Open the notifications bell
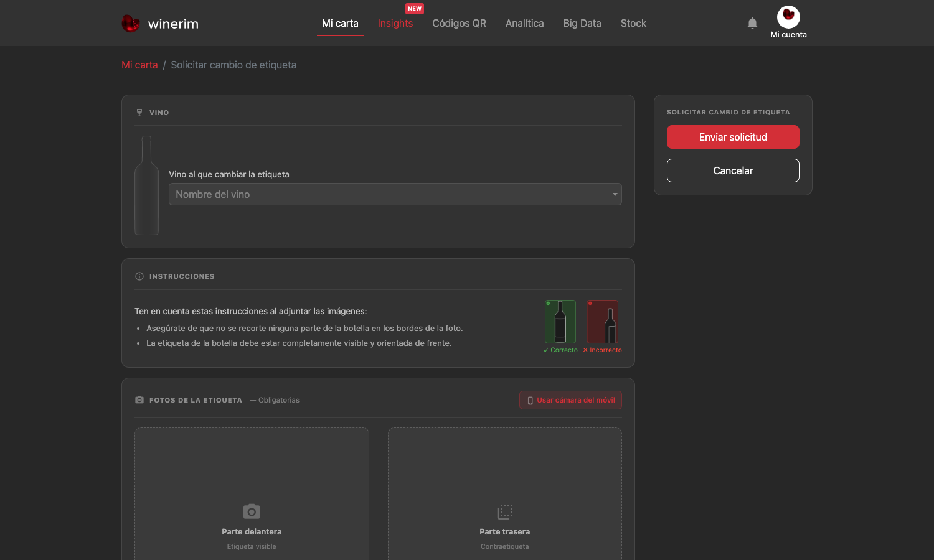Screen dimensions: 934x560 [752, 23]
